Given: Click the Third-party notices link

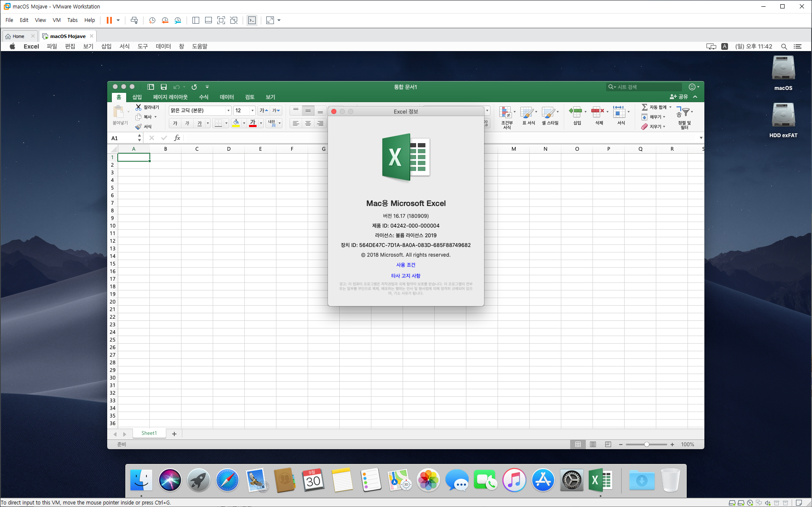Looking at the screenshot, I should [406, 276].
